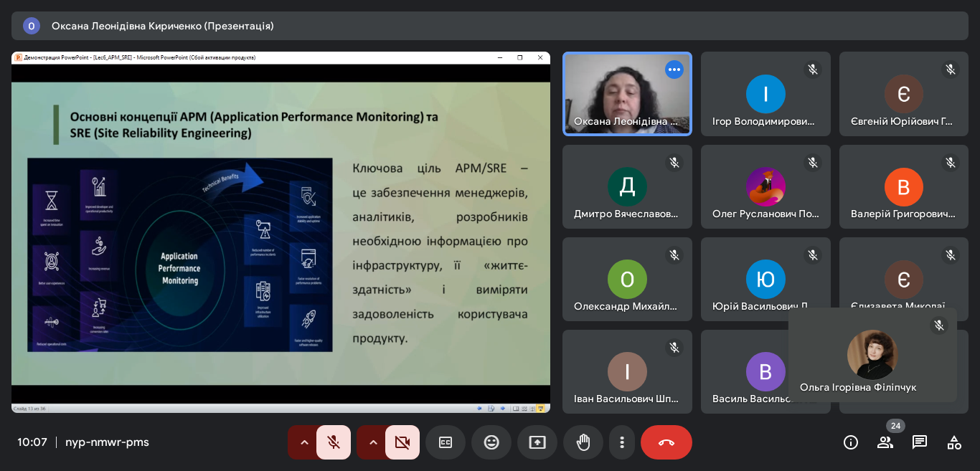Open more options three-dot menu in bottom bar
Viewport: 980px width, 471px height.
tap(622, 442)
